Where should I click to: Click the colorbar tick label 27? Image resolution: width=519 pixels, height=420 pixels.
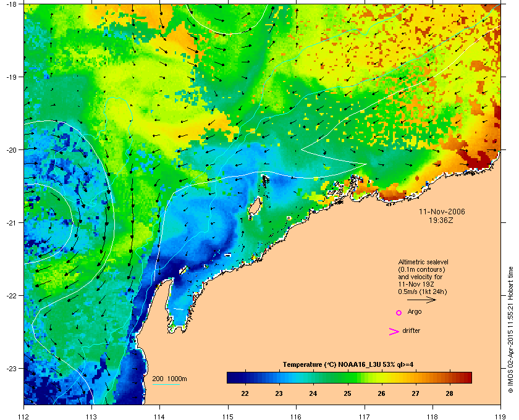[x=415, y=393]
